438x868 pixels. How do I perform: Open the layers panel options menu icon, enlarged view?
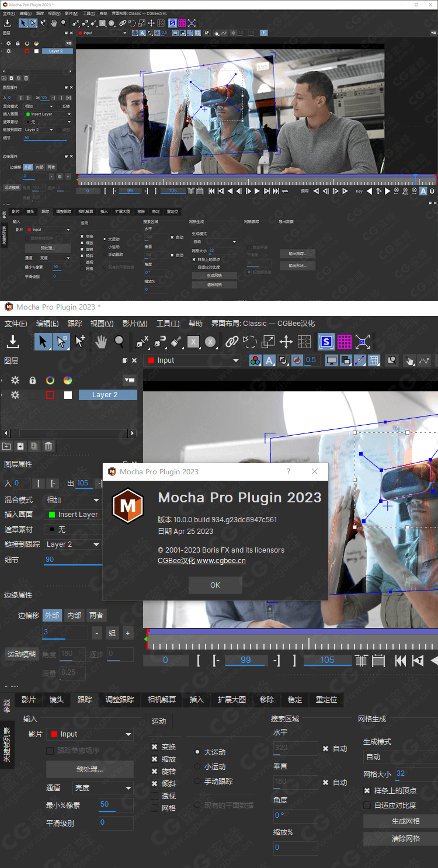coord(130,380)
